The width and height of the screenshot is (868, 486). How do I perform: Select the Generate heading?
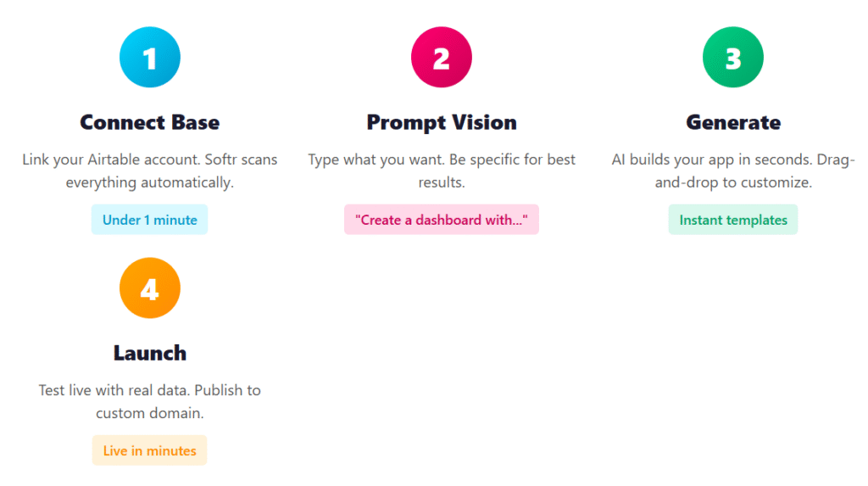pyautogui.click(x=733, y=122)
